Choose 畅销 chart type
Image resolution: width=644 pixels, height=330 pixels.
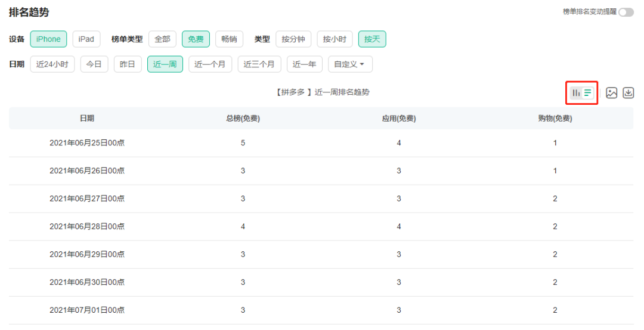pos(229,39)
